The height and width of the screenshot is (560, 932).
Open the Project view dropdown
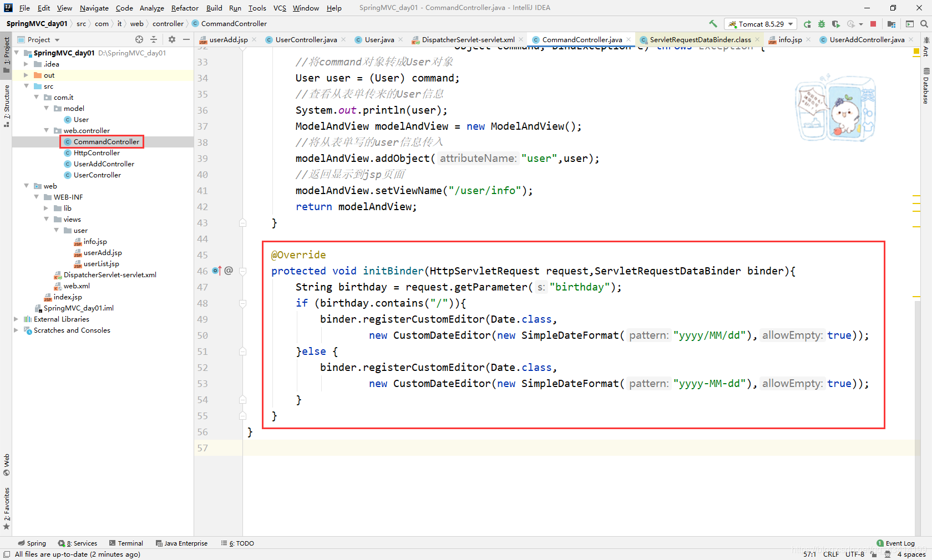point(38,39)
